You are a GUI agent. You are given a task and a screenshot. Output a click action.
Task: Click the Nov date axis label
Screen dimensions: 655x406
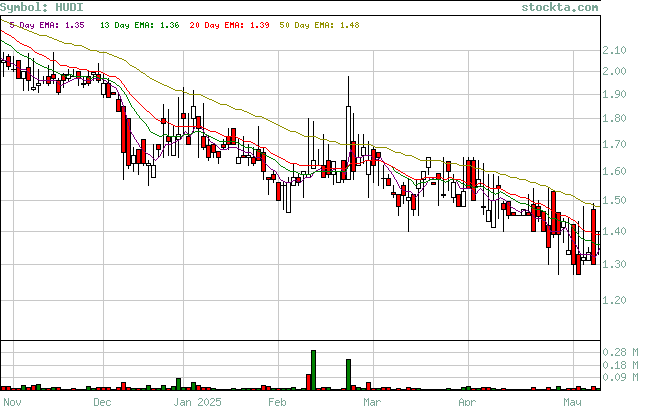coord(12,402)
